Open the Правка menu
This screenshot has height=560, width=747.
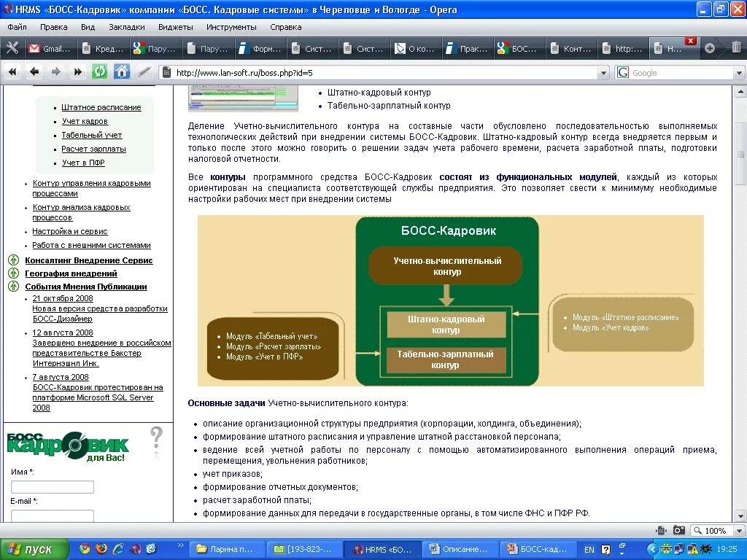[x=54, y=27]
